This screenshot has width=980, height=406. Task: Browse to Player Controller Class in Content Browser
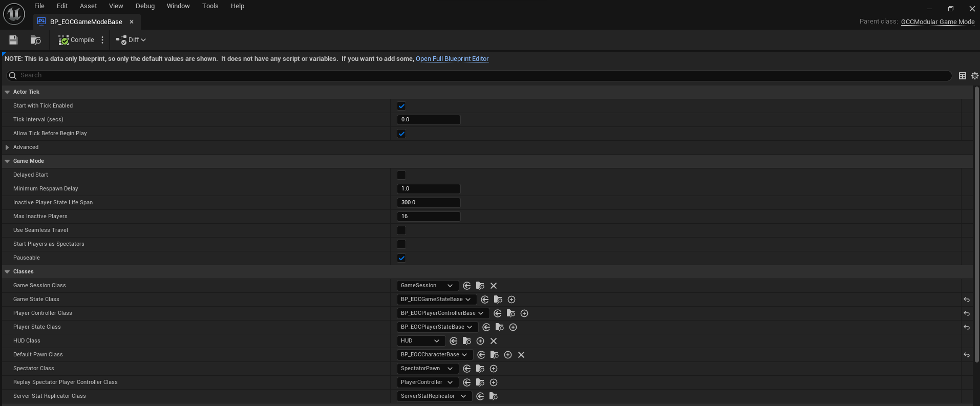(x=510, y=313)
